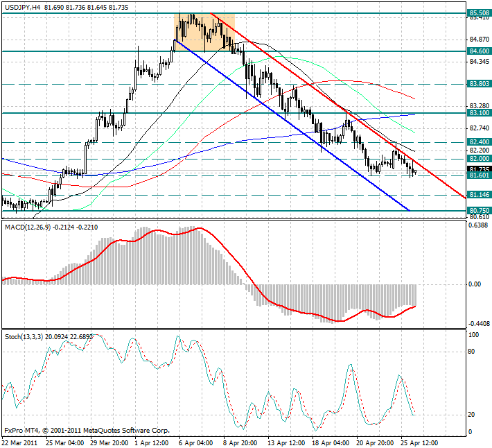
Task: Click the 18 Apr 04:00 time label
Action: coord(331,443)
